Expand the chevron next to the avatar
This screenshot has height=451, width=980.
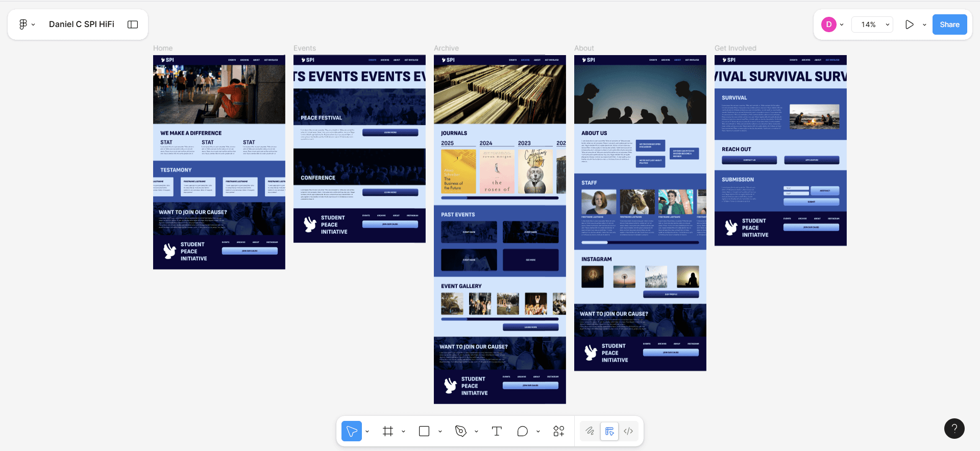click(842, 24)
